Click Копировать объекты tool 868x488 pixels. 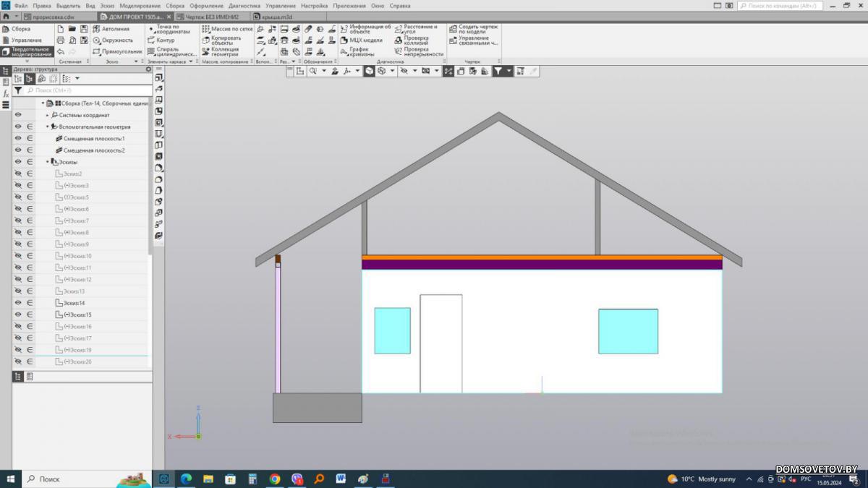[221, 40]
